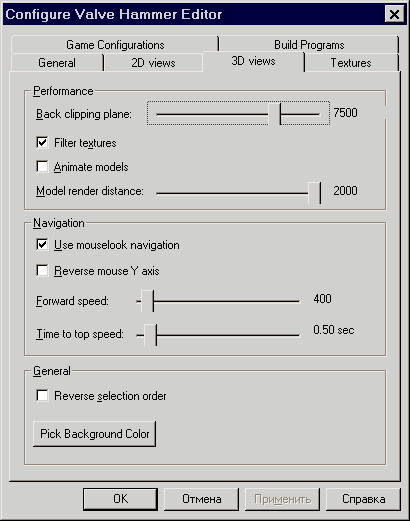Disable Use mouselook navigation
The image size is (410, 521).
(x=42, y=245)
